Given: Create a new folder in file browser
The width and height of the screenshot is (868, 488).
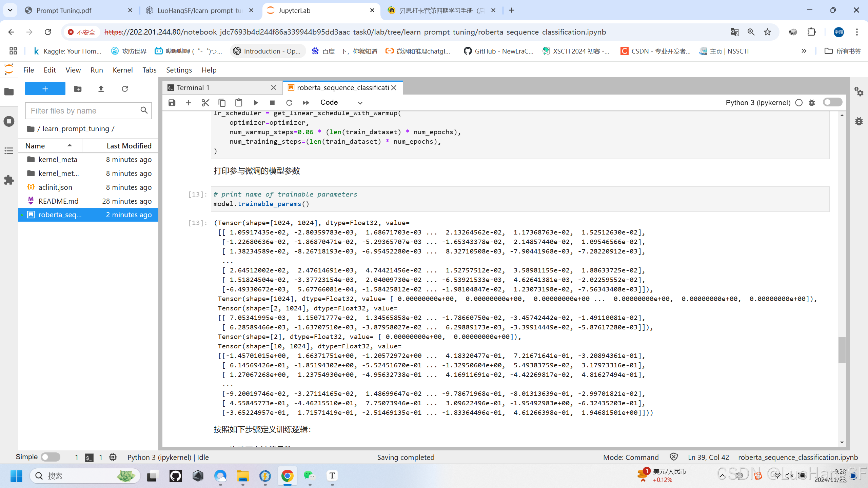Looking at the screenshot, I should click(77, 88).
